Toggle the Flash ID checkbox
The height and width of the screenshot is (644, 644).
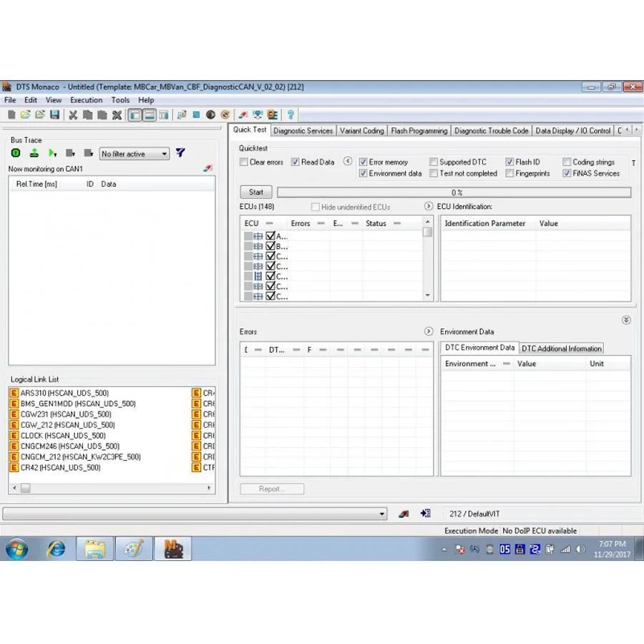click(509, 162)
